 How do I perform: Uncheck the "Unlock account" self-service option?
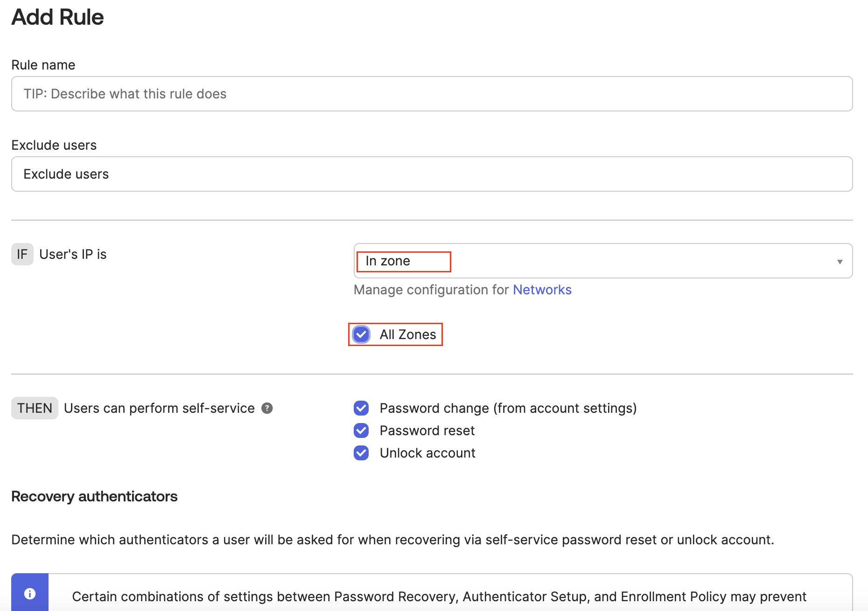point(361,453)
